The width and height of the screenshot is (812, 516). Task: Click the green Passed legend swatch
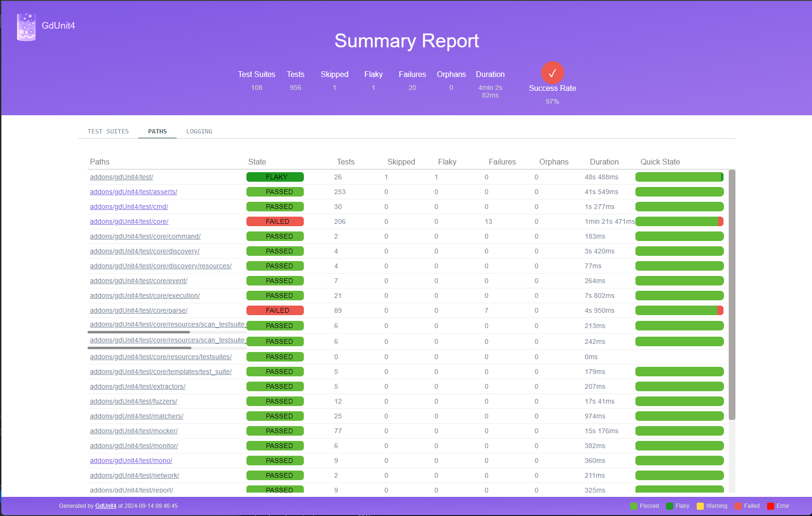[x=634, y=506]
